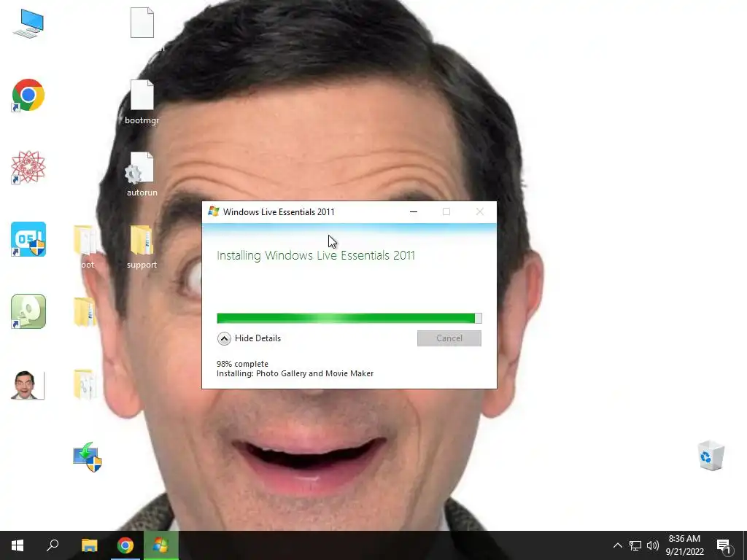Open the Recycle Bin

[x=711, y=456]
